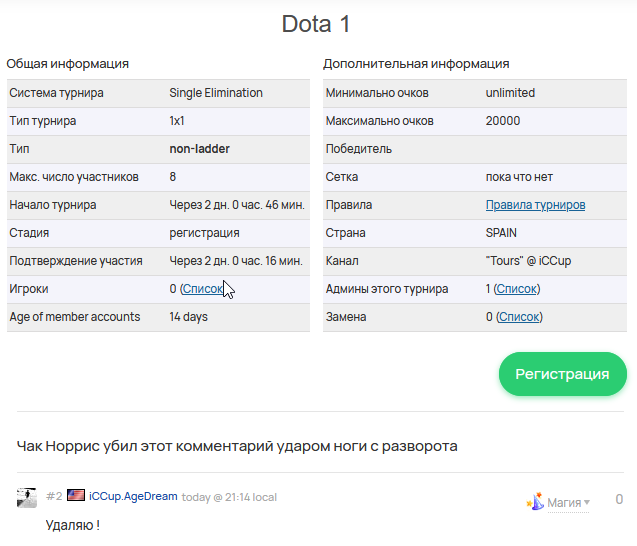Open the Правила турниров link
The height and width of the screenshot is (546, 637).
(535, 205)
